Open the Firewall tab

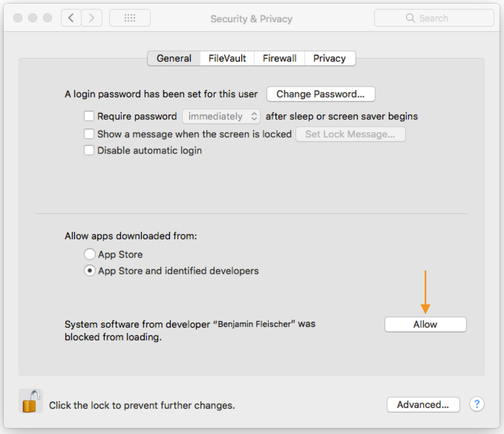(280, 58)
